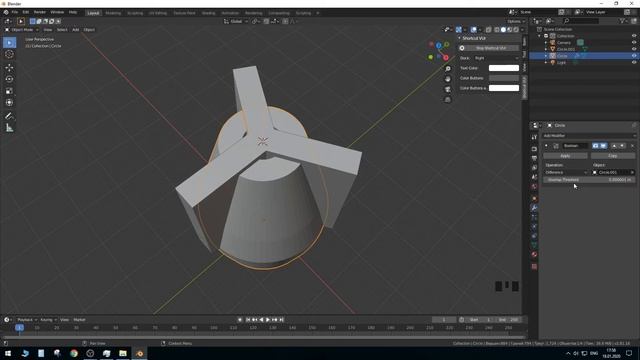
Task: Toggle camera view icon in viewport
Action: [448, 89]
